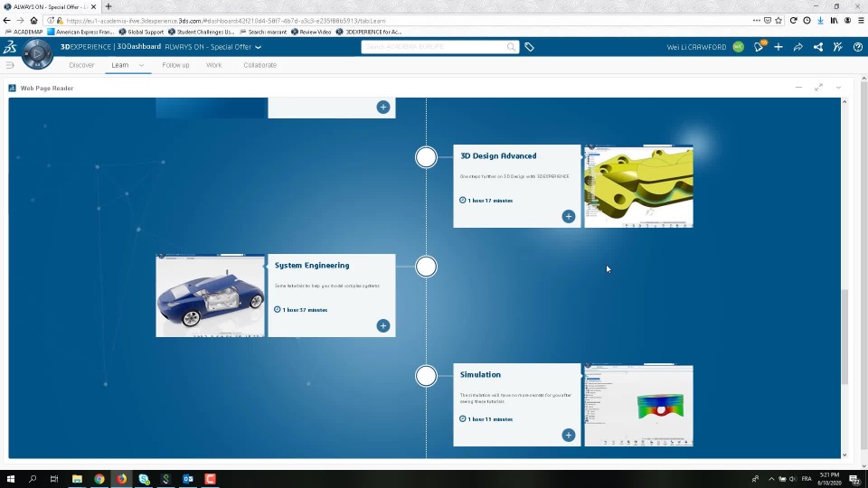868x488 pixels.
Task: Maximize the Web Page Reader widget
Action: click(x=818, y=88)
